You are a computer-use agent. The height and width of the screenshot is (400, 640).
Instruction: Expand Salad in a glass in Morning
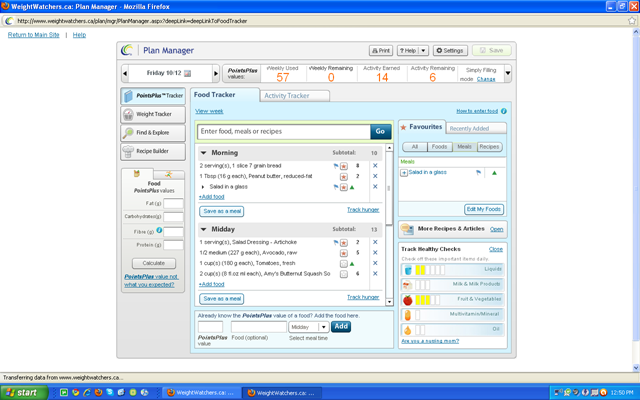coord(203,187)
